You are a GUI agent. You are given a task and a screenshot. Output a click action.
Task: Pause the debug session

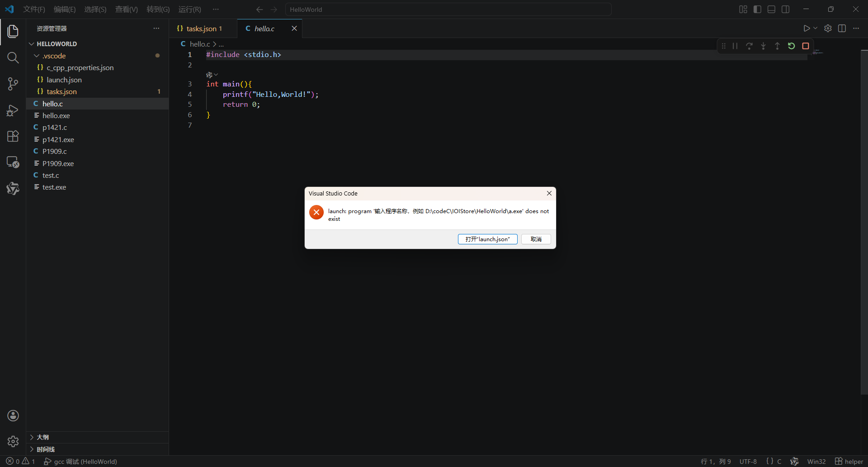pyautogui.click(x=735, y=46)
